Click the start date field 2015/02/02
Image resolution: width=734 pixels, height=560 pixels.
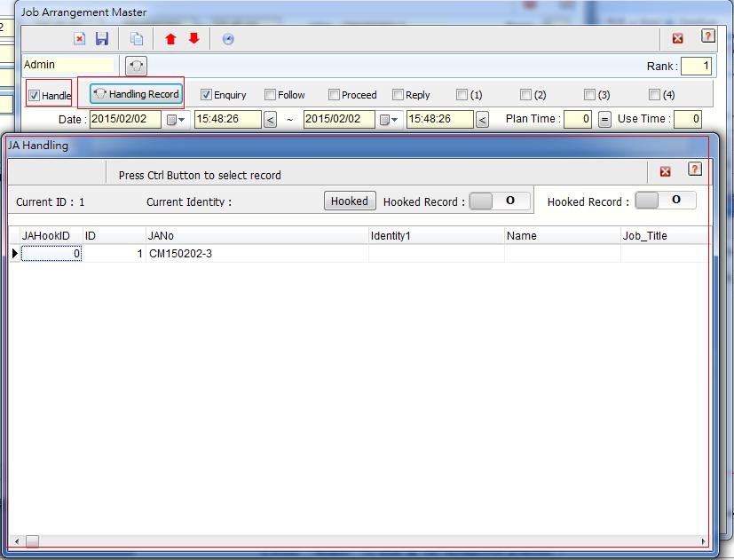coord(125,119)
